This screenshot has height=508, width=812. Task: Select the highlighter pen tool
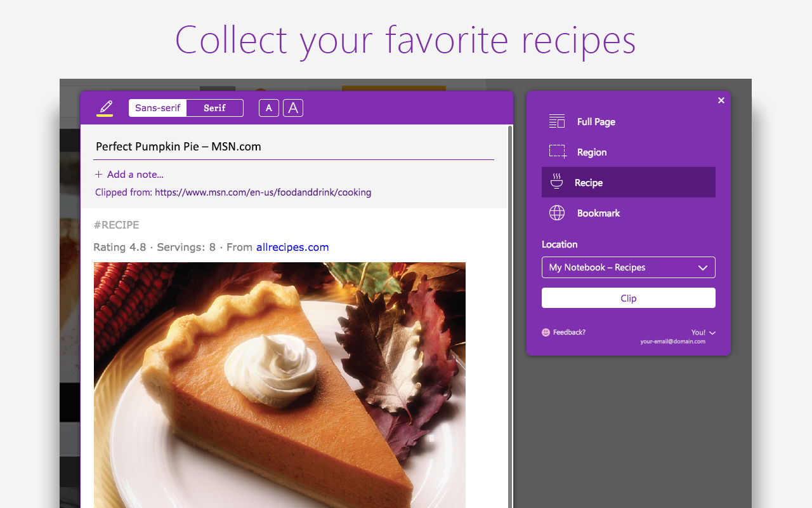point(104,107)
